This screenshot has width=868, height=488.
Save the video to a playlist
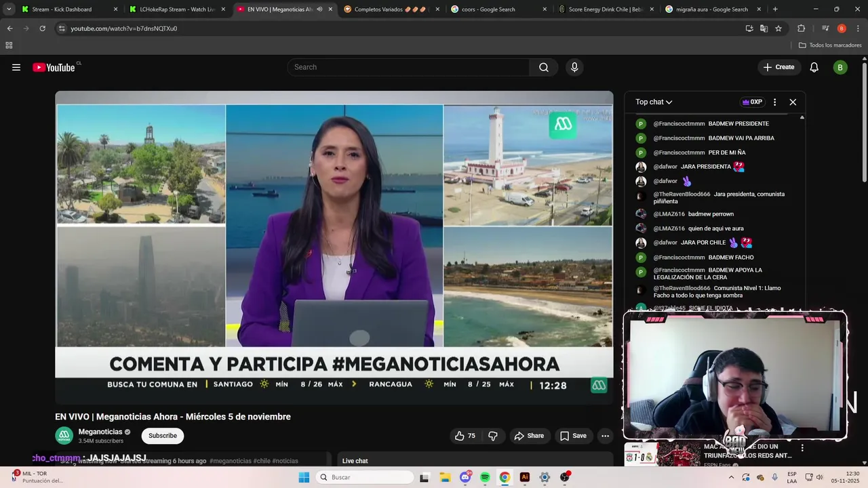point(573,436)
